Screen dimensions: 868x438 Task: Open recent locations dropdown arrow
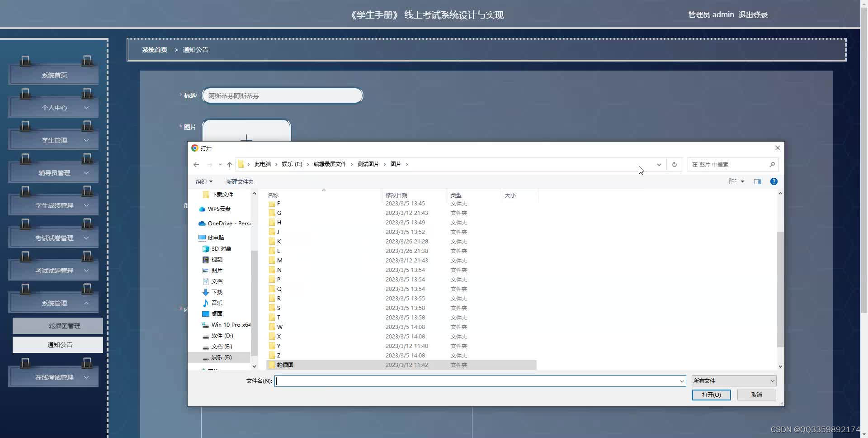tap(220, 164)
